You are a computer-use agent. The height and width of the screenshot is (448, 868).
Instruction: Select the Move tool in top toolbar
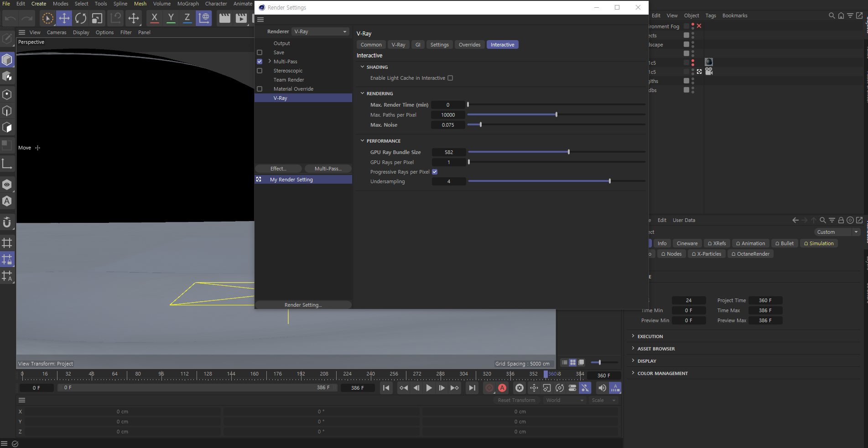64,18
